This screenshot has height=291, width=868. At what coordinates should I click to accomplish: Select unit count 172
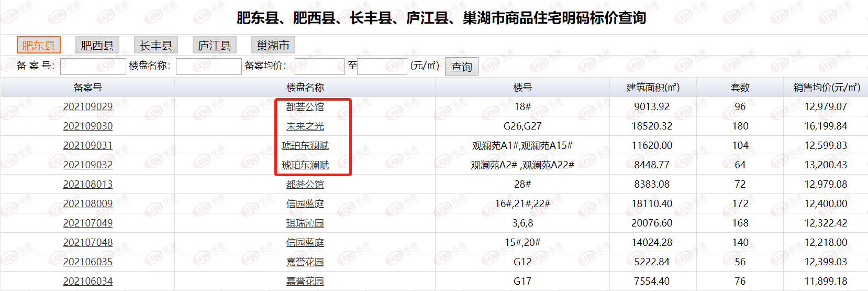pos(740,203)
